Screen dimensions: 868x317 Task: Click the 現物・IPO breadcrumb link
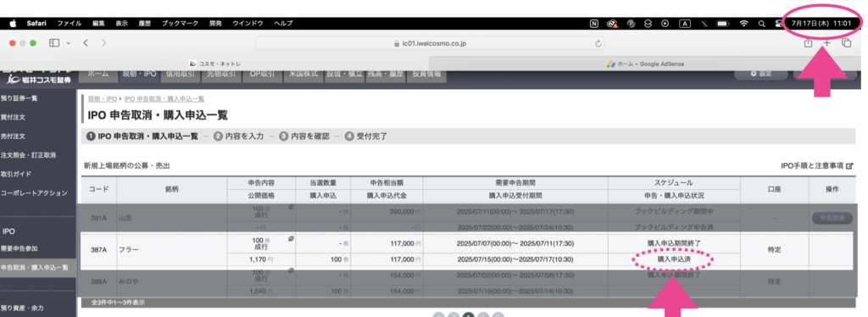pos(102,99)
